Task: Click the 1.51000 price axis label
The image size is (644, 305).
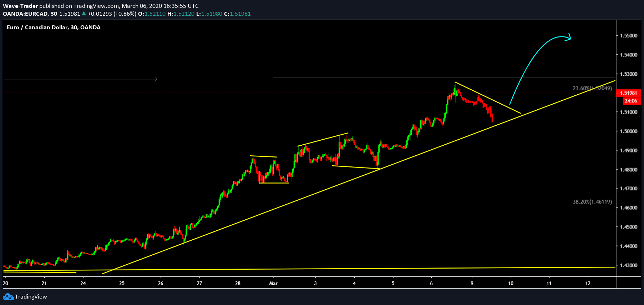Action: pyautogui.click(x=629, y=112)
